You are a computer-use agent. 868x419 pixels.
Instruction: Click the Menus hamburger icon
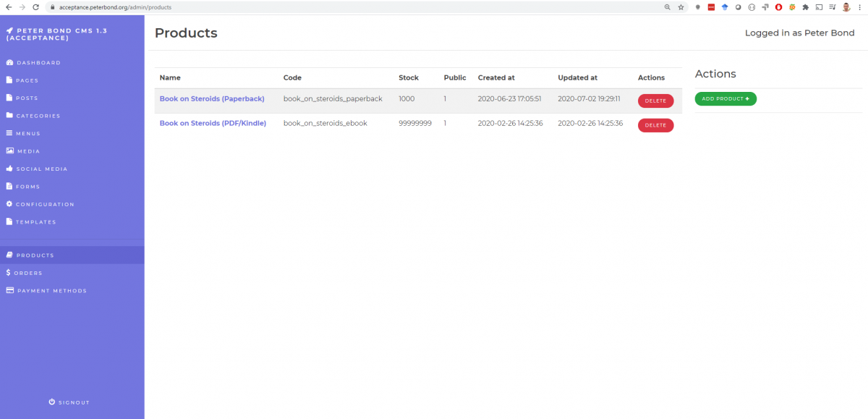click(9, 133)
